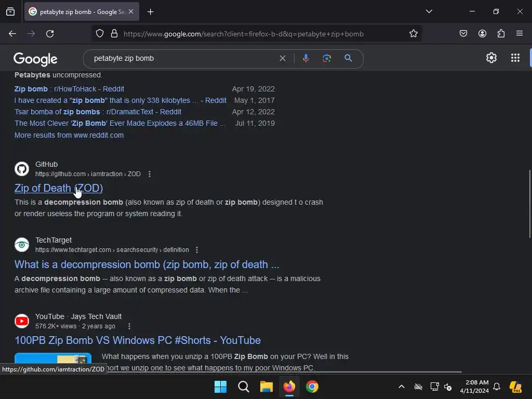Open network display tray icon
The width and height of the screenshot is (532, 399).
tap(434, 387)
